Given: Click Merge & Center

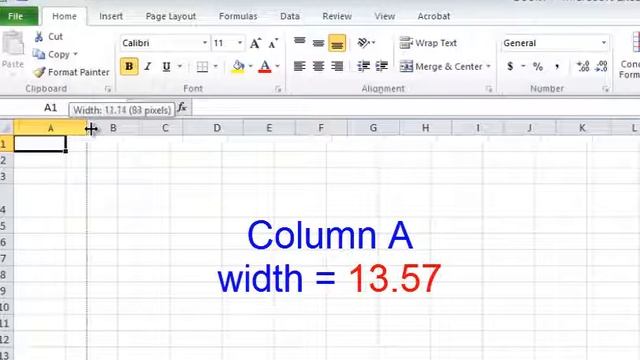Looking at the screenshot, I should pyautogui.click(x=441, y=66).
